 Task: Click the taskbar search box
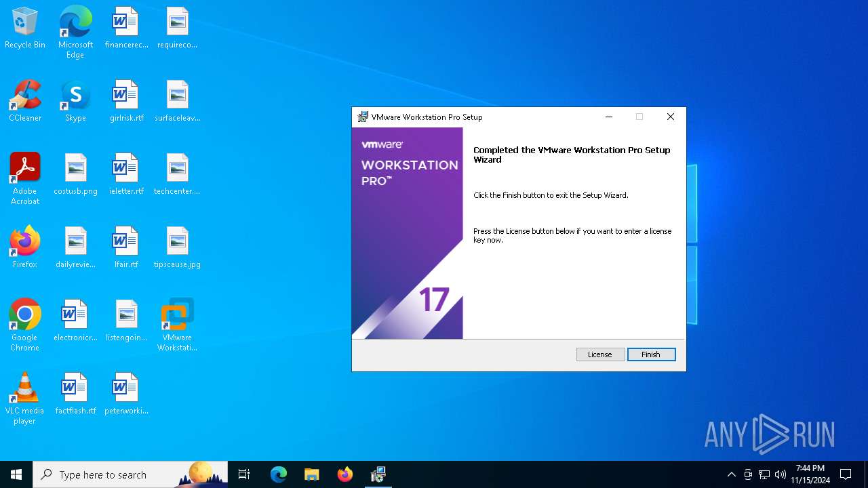(130, 474)
